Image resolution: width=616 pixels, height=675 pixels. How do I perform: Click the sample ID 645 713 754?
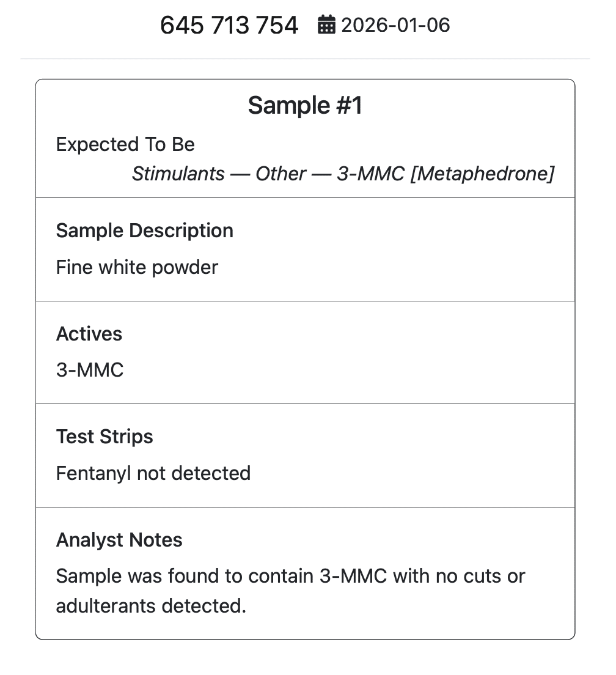pos(229,26)
